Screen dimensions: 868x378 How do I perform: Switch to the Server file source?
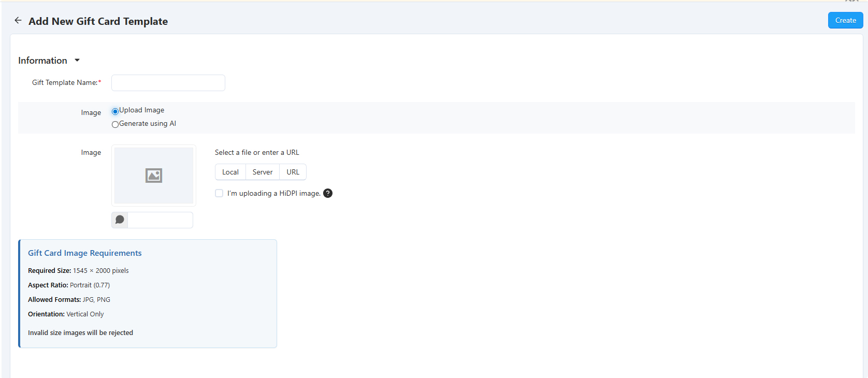(263, 172)
